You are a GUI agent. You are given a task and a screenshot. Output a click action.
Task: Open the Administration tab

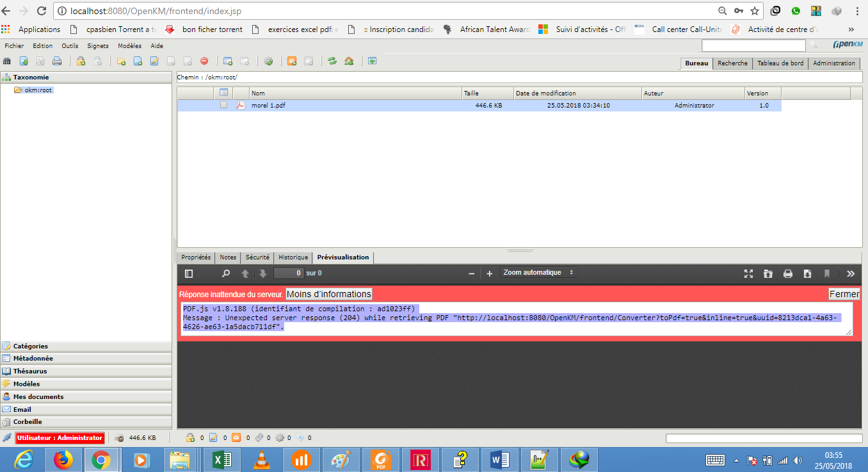click(833, 63)
